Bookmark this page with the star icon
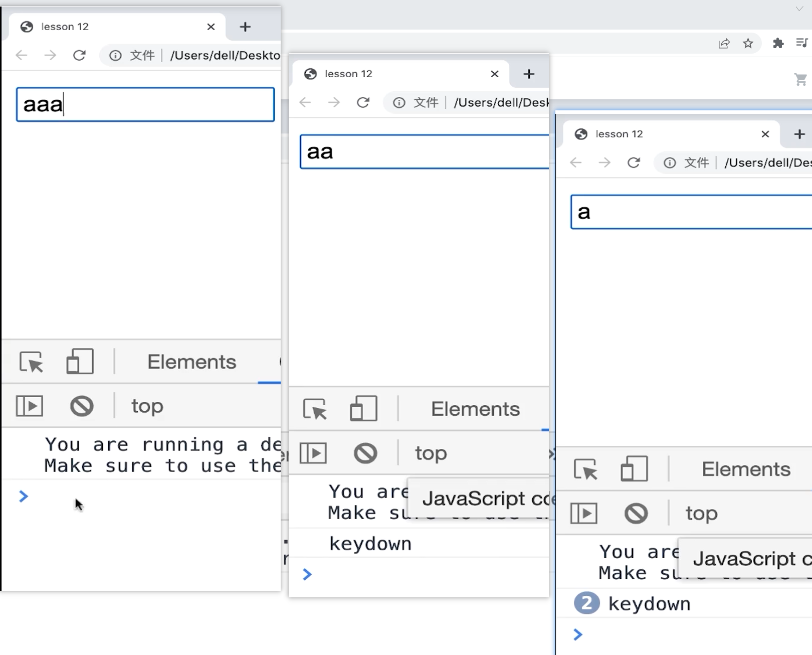812x655 pixels. click(748, 44)
